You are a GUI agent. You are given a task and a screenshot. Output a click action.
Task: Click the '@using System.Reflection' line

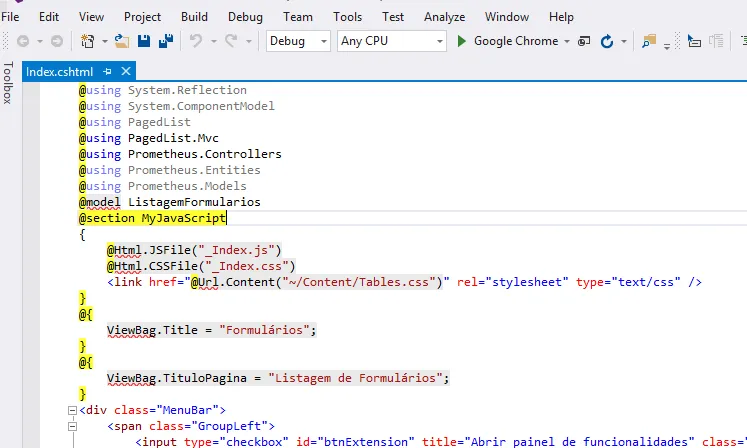(163, 90)
